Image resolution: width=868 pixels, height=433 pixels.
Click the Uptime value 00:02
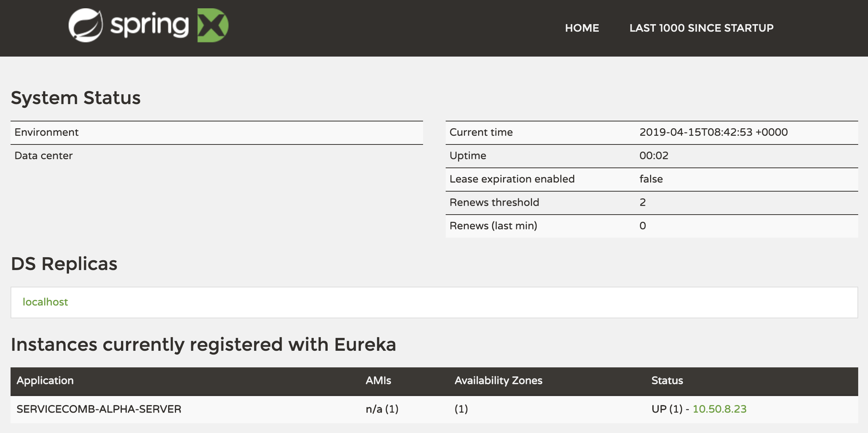(x=653, y=155)
